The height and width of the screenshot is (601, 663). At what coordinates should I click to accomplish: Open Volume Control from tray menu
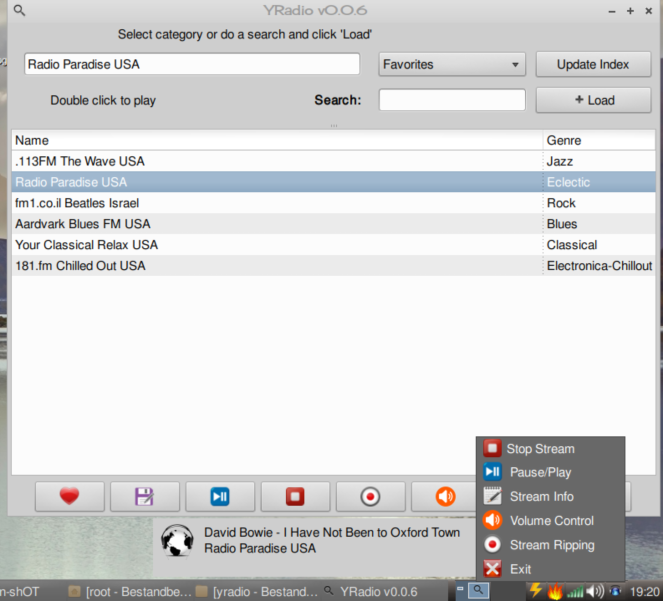click(x=550, y=521)
